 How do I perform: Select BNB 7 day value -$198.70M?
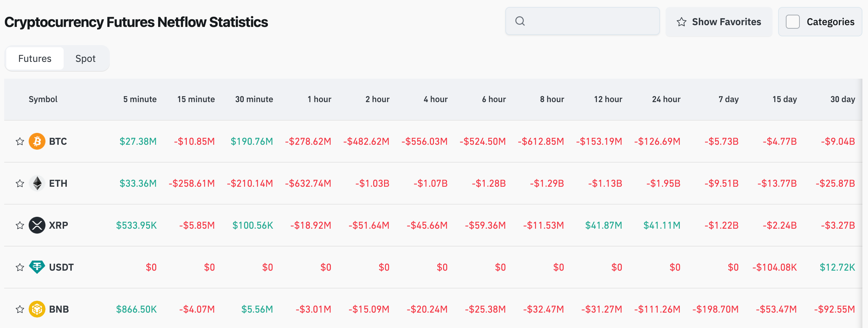716,309
